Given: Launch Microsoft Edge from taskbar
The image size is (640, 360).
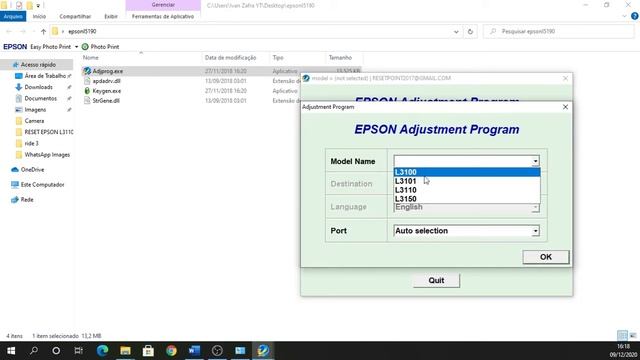Looking at the screenshot, I should point(102,351).
